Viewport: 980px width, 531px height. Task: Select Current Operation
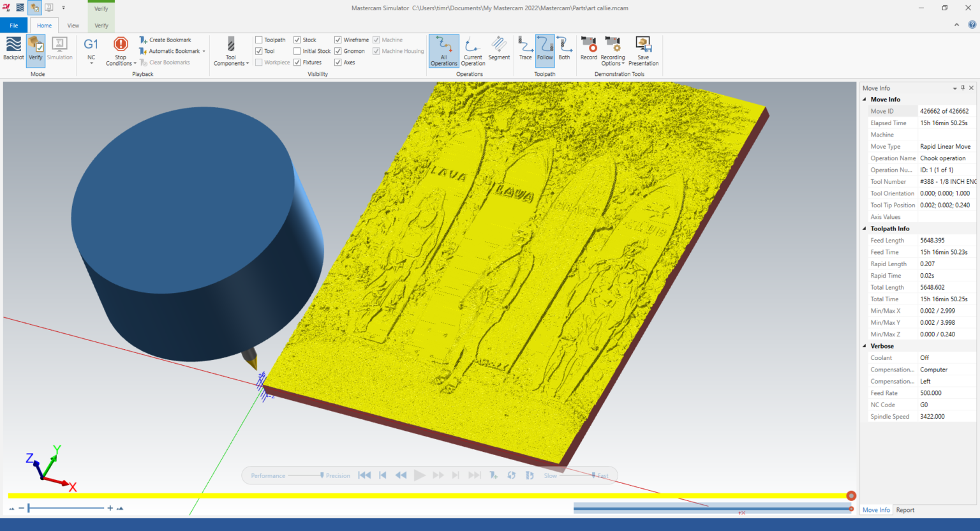(x=473, y=51)
